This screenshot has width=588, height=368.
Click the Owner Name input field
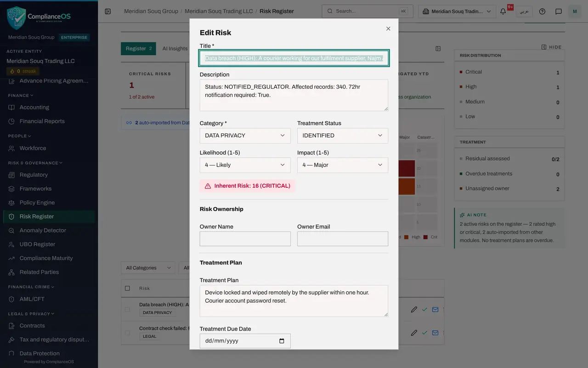pyautogui.click(x=245, y=239)
